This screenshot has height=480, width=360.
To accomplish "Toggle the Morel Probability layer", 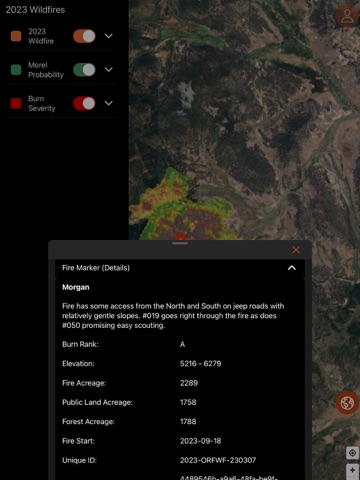I will tap(84, 70).
